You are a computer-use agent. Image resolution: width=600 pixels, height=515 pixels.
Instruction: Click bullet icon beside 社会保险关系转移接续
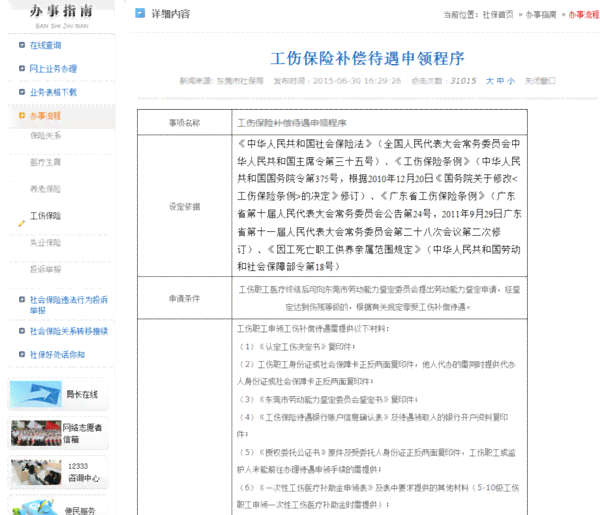coord(22,331)
